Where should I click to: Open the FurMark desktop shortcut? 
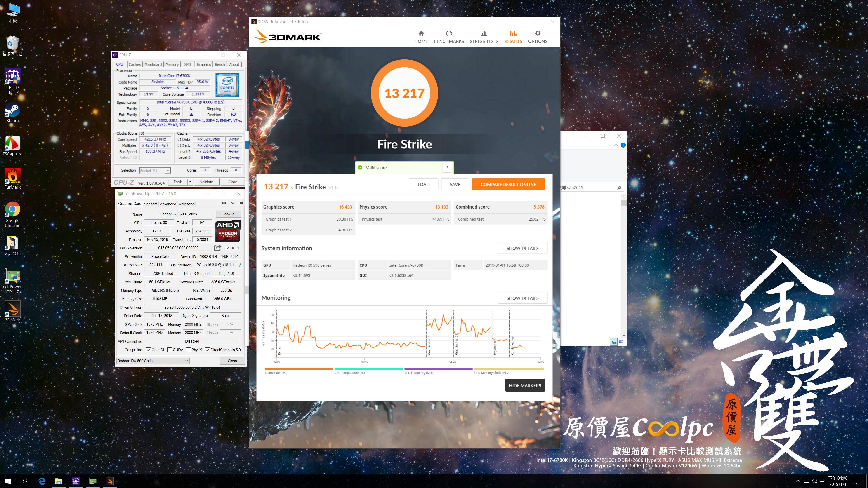click(12, 179)
